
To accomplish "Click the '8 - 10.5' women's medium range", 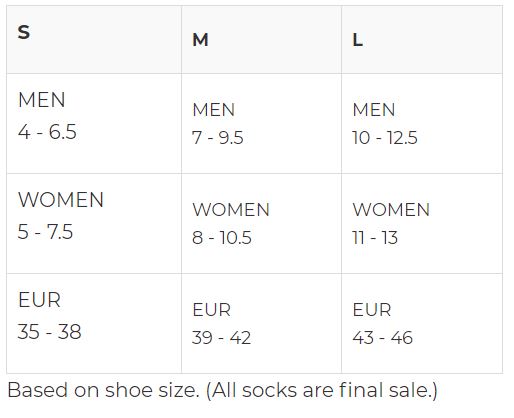I will click(222, 238).
